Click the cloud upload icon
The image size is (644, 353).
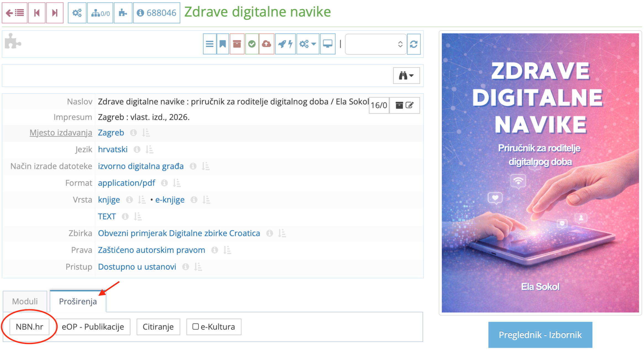click(x=266, y=44)
